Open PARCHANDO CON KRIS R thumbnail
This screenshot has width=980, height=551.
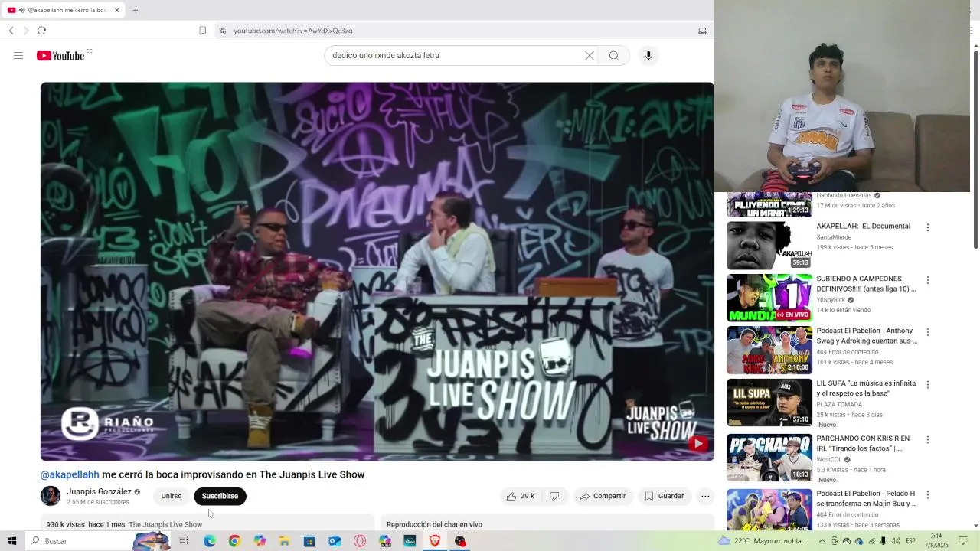click(769, 458)
